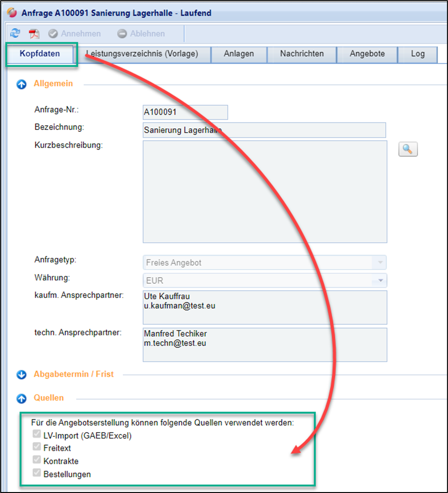Click inside the Kurzbeschreibung text area
The width and height of the screenshot is (448, 493).
point(264,191)
